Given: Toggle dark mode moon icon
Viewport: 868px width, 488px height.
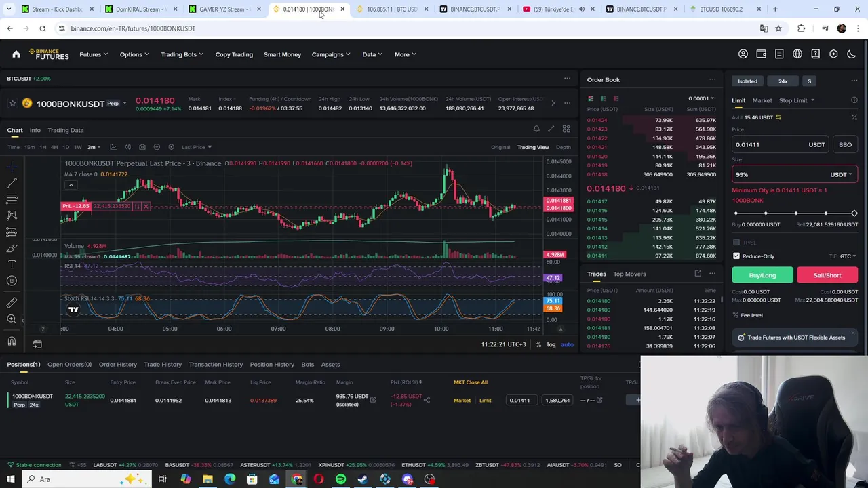Looking at the screenshot, I should click(852, 54).
